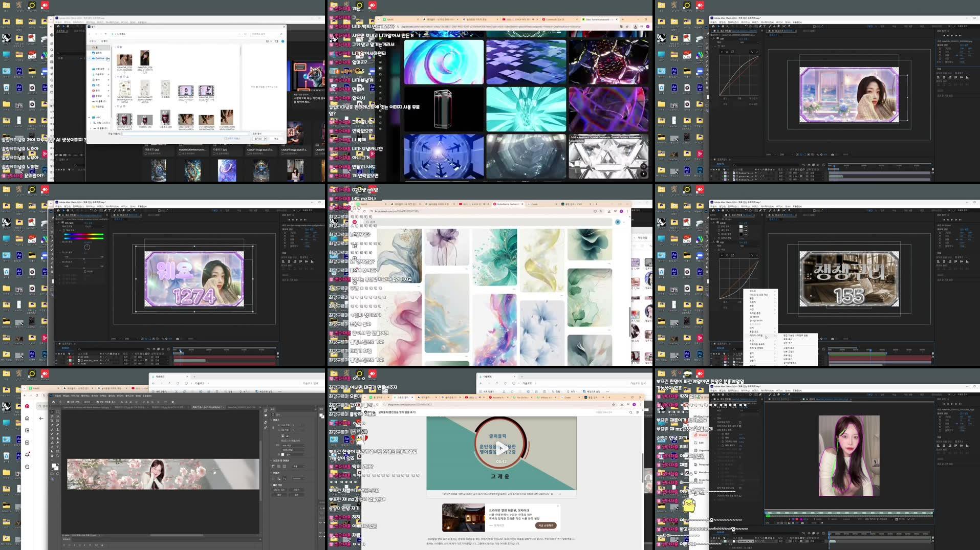Viewport: 980px width, 550px height.
Task: Click the 열기 button in the file Open dialog
Action: pos(258,139)
